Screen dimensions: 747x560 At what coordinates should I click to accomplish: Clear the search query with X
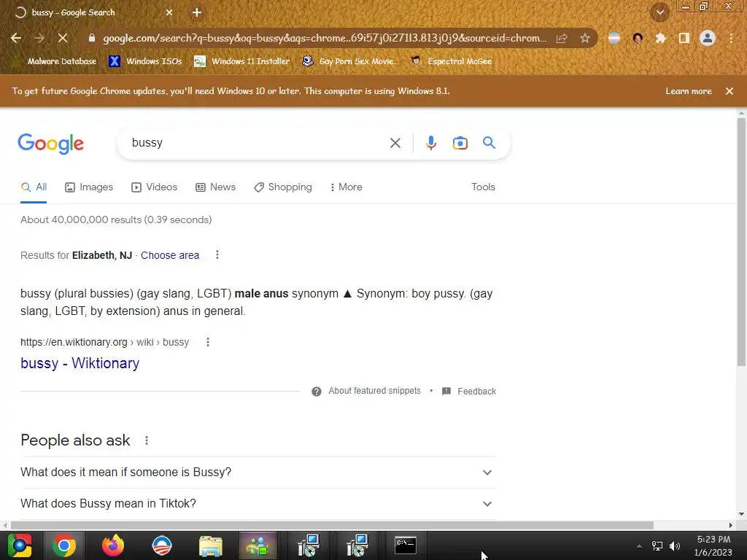[x=395, y=143]
